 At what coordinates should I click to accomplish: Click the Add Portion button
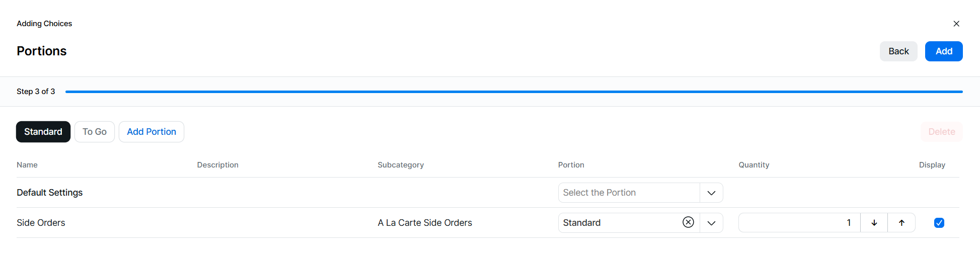[x=152, y=132]
